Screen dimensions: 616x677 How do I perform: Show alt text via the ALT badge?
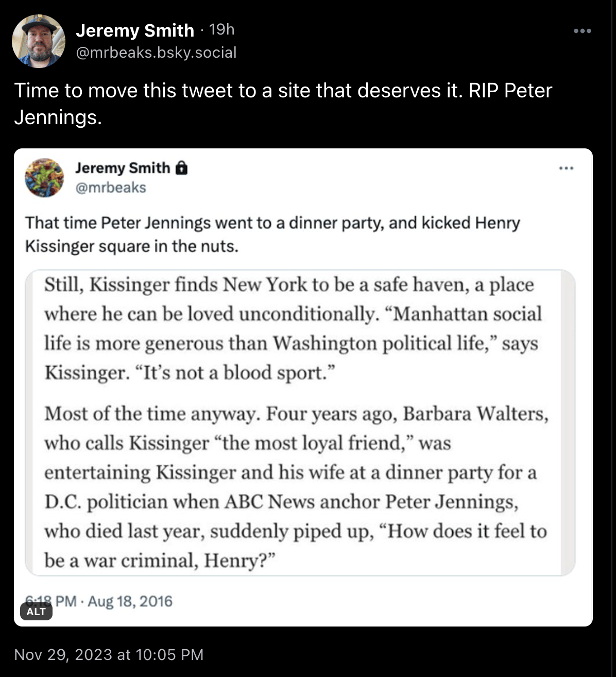coord(36,612)
